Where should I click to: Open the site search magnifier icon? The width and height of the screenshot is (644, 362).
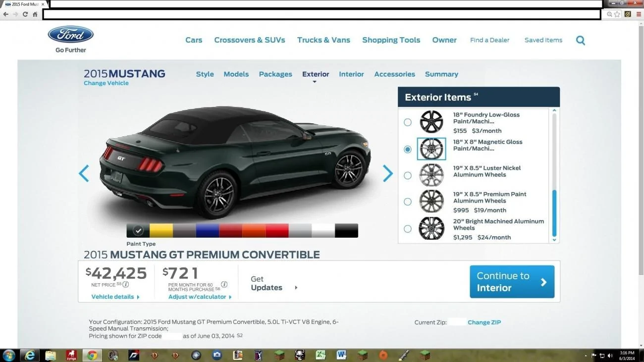[x=581, y=41]
